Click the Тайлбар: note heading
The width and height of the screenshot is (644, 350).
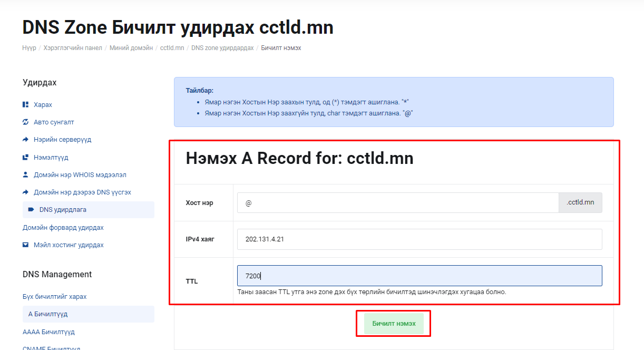pos(200,91)
